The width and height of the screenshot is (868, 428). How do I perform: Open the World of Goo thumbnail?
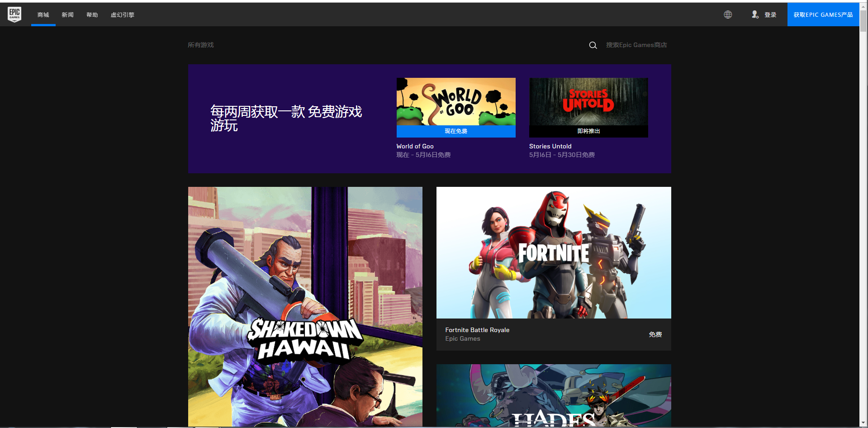[x=456, y=101]
